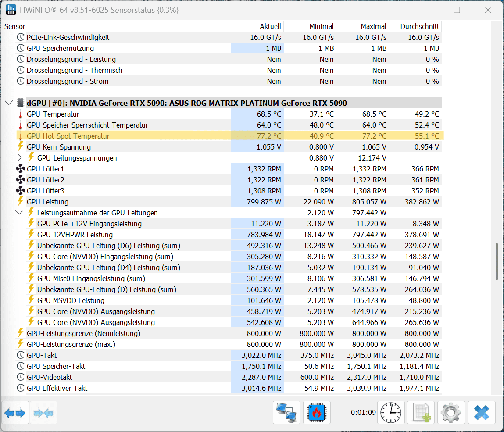The image size is (504, 432).
Task: Click 1,332 RPM current value of GPU Lüfter1
Action: pyautogui.click(x=264, y=169)
